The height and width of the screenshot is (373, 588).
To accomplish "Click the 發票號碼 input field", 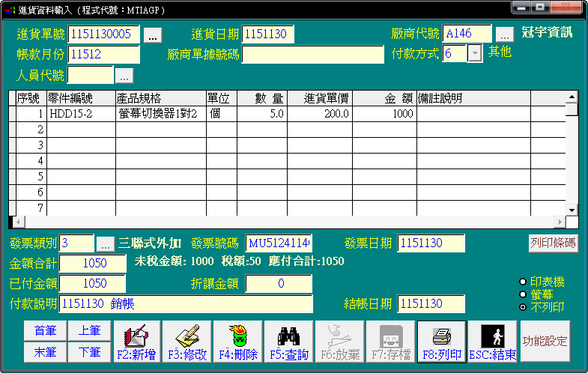I will tap(279, 243).
